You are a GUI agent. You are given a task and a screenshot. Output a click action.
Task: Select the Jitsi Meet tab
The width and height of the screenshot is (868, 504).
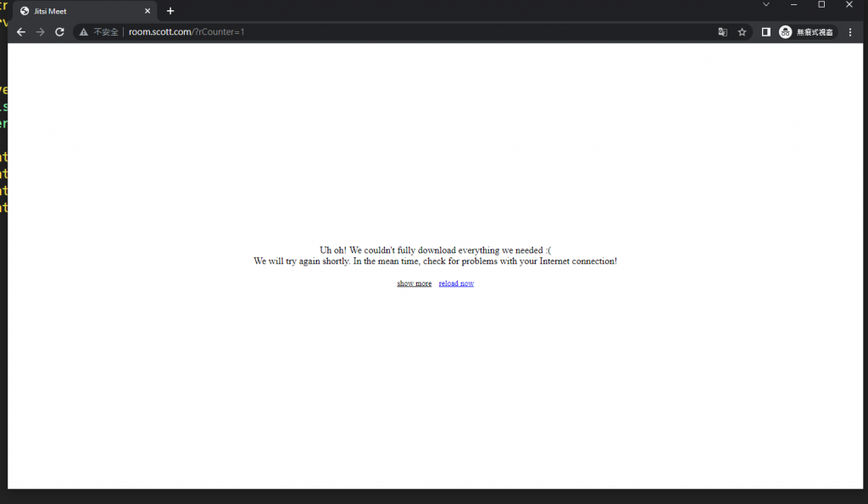pyautogui.click(x=86, y=11)
